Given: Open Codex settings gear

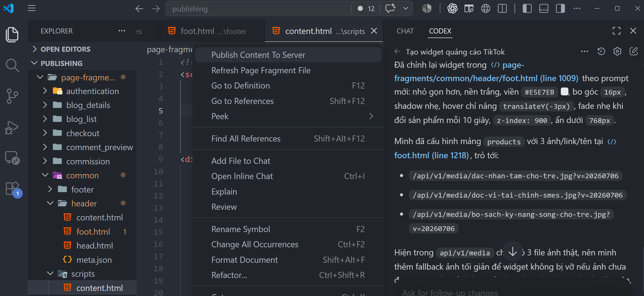Looking at the screenshot, I should point(617,51).
